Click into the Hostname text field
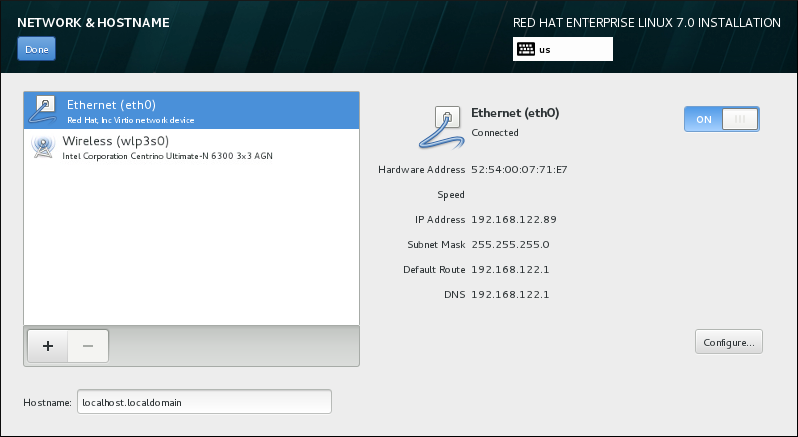The width and height of the screenshot is (798, 437). click(x=203, y=402)
